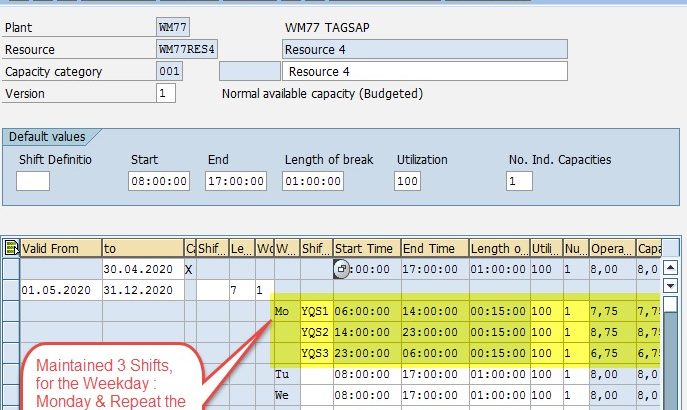
Task: Click the capacity category description field Resource 4
Action: (x=425, y=71)
